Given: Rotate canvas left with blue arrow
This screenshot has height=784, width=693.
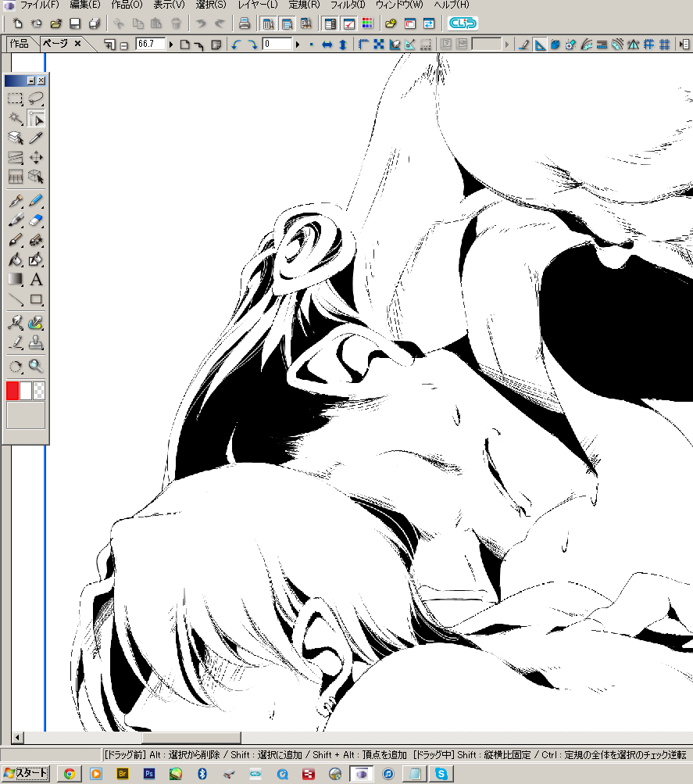Looking at the screenshot, I should coord(236,45).
